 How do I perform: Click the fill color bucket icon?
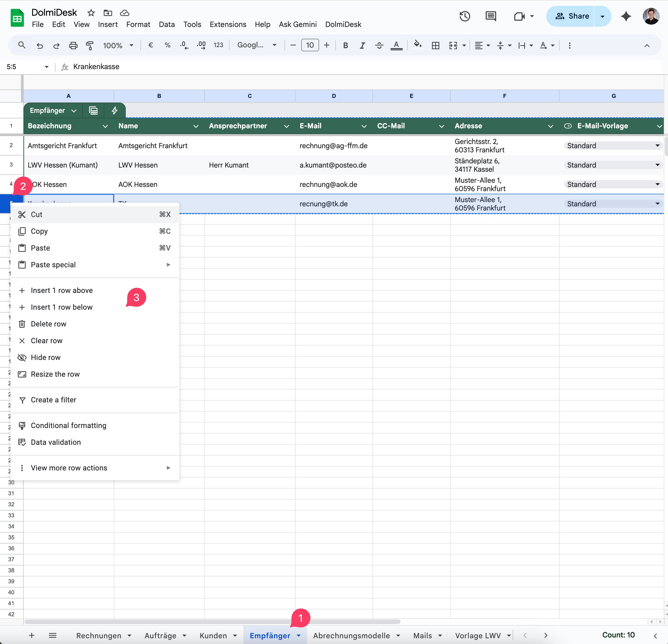(418, 45)
